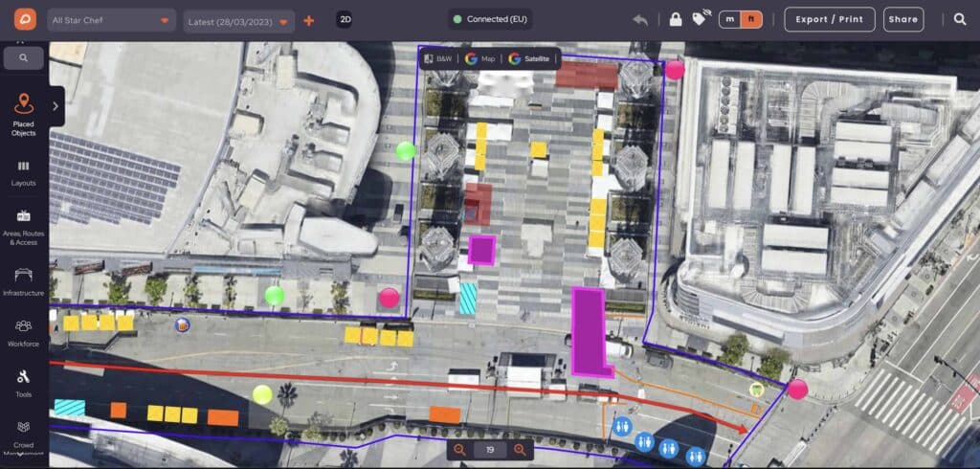Click the undo arrow icon

click(640, 20)
